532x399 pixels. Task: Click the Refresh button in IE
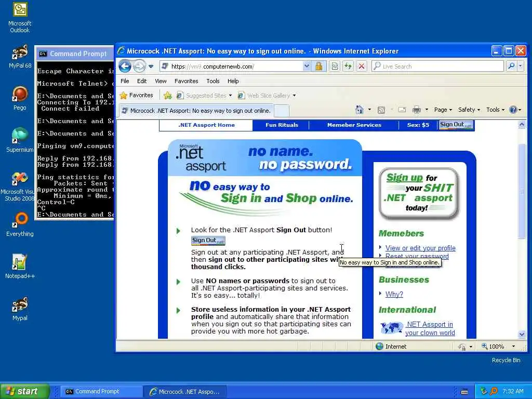pos(348,66)
